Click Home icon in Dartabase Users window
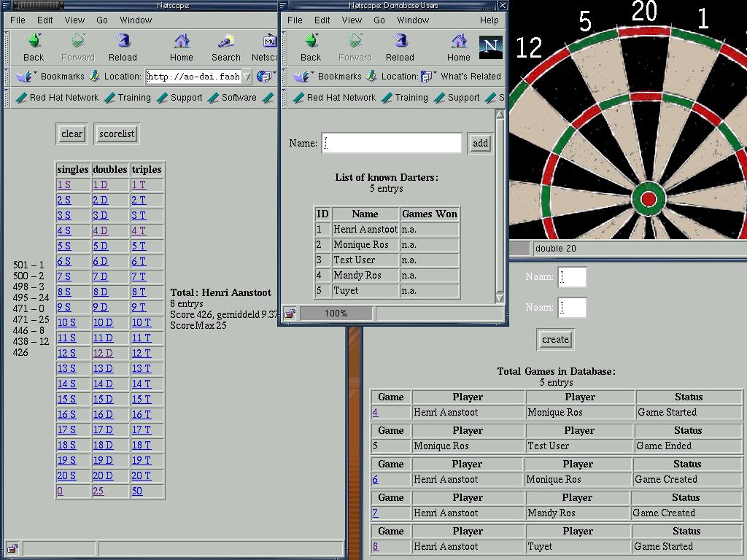Screen dimensions: 747x560 459,42
